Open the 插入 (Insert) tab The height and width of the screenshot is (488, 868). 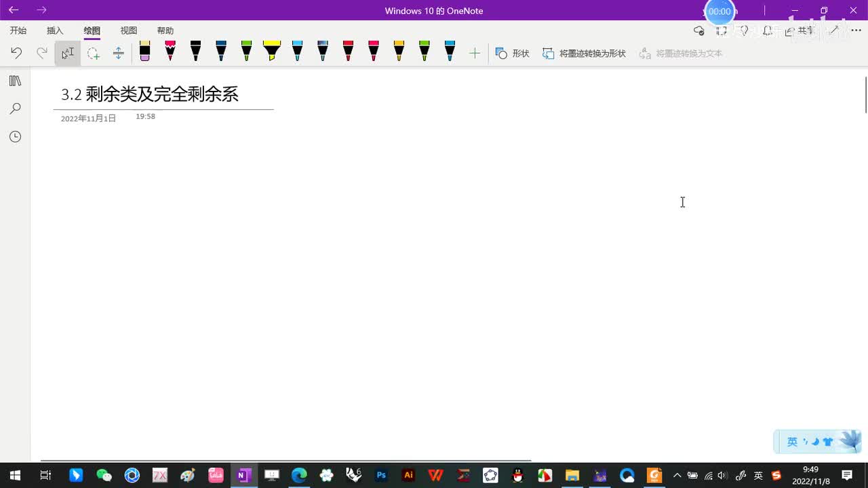55,30
